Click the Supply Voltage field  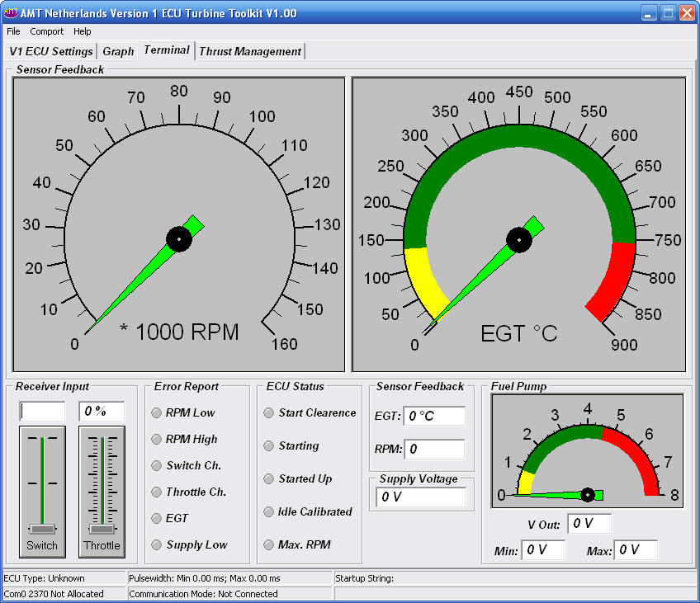tap(420, 497)
